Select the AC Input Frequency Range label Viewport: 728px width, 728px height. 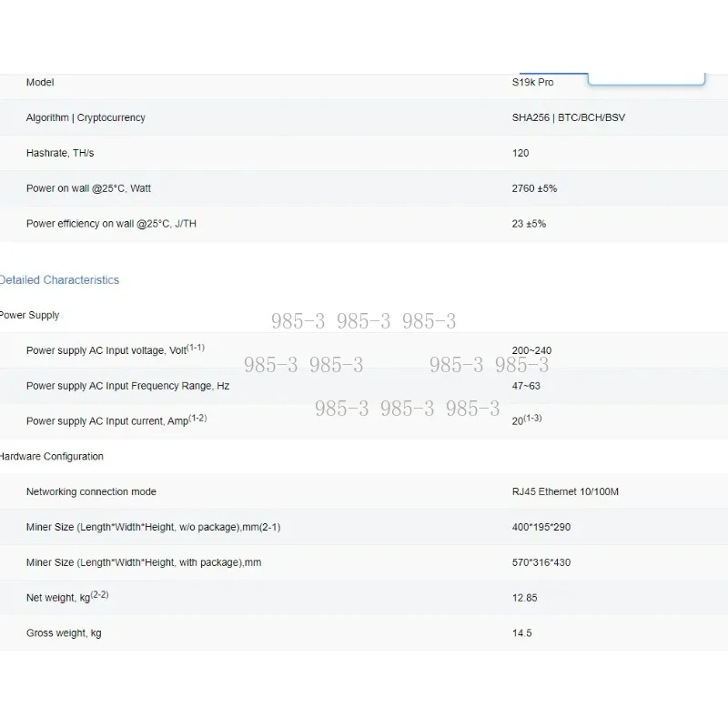127,386
